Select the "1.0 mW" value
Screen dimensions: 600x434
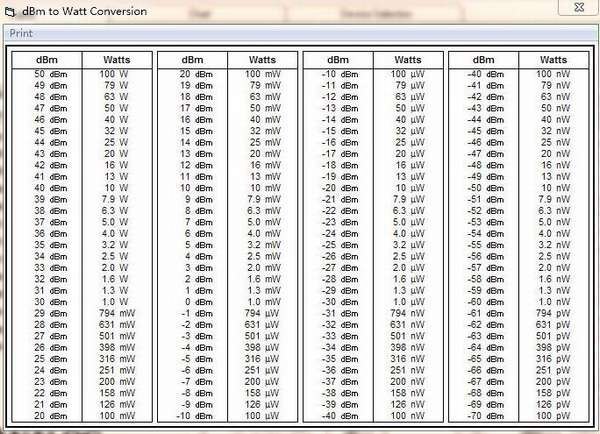coord(264,302)
